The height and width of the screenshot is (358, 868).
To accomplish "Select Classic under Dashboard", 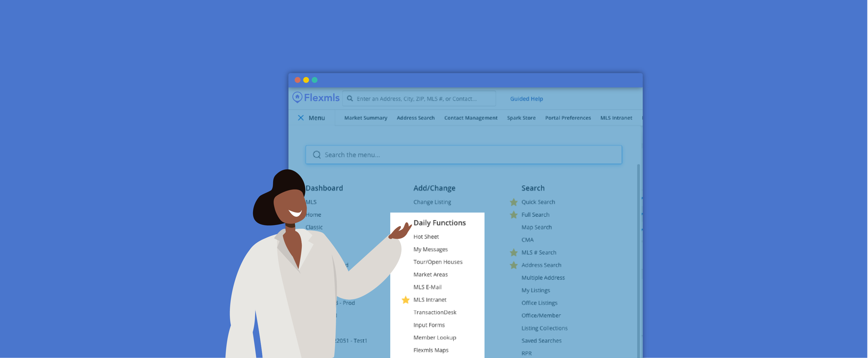I will 314,227.
